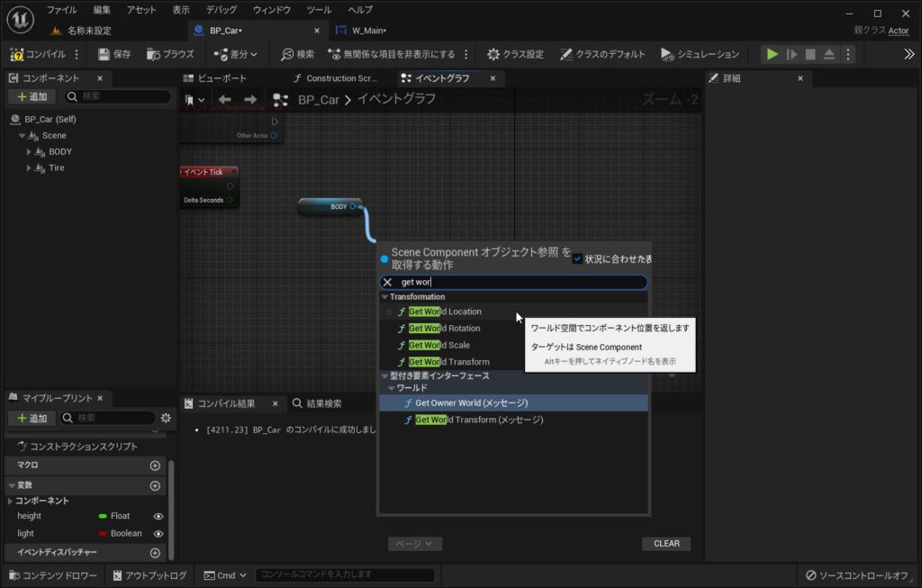Image resolution: width=922 pixels, height=588 pixels.
Task: Add a new macro with plus icon
Action: [x=155, y=466]
